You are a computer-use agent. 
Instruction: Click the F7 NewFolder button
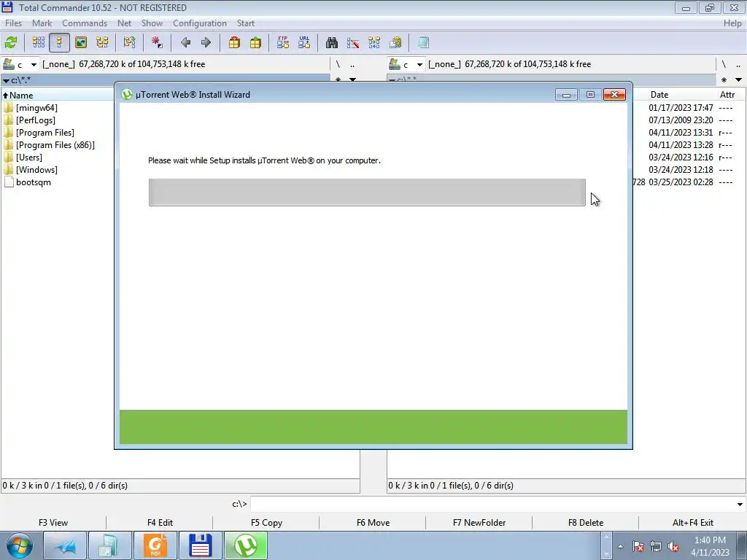[x=479, y=522]
